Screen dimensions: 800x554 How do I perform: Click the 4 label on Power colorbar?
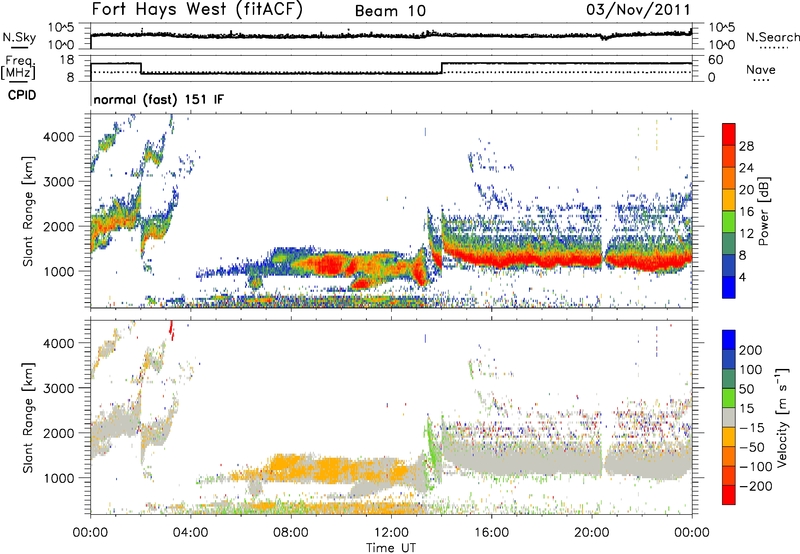[x=743, y=278]
